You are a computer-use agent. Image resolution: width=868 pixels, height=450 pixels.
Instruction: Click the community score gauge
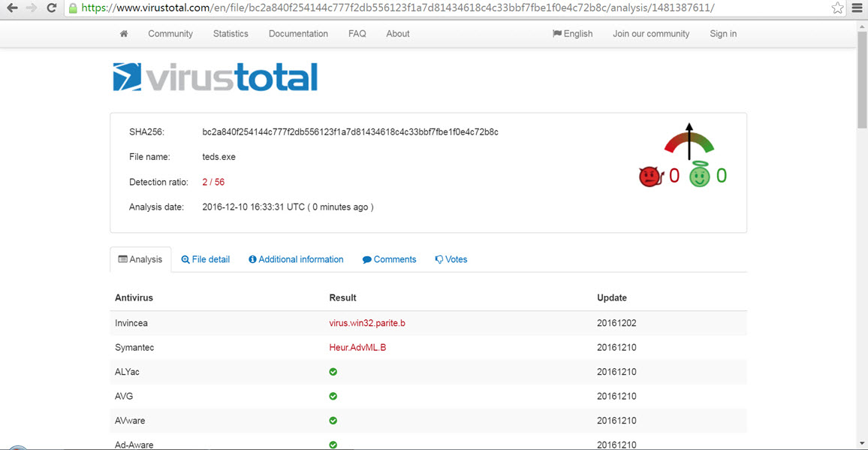pyautogui.click(x=689, y=142)
